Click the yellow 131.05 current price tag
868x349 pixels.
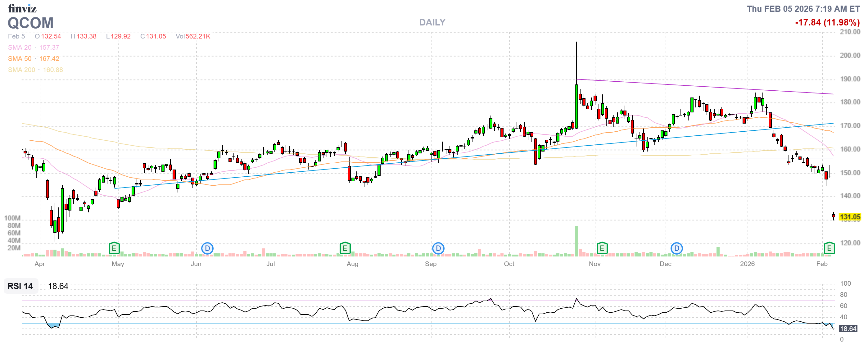[x=849, y=217]
